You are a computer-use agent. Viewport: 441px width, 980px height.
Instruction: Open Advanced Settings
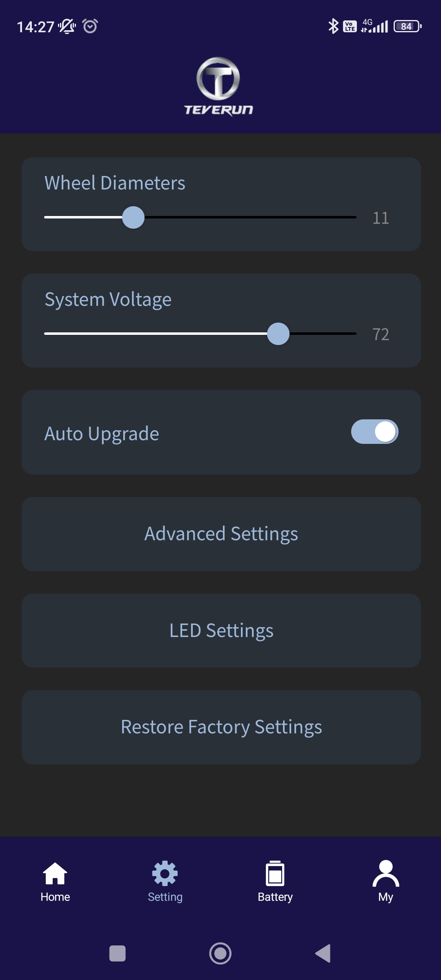(221, 534)
